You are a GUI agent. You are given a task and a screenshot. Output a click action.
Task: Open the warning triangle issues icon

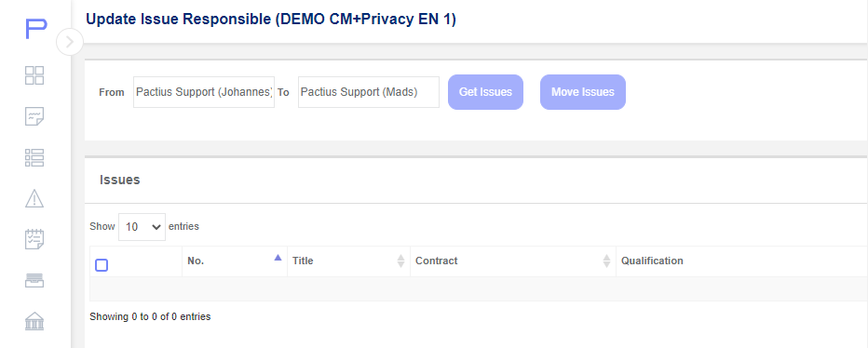34,198
